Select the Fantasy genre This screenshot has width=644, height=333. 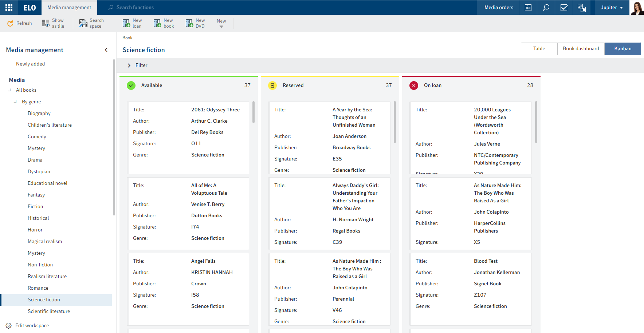tap(36, 195)
